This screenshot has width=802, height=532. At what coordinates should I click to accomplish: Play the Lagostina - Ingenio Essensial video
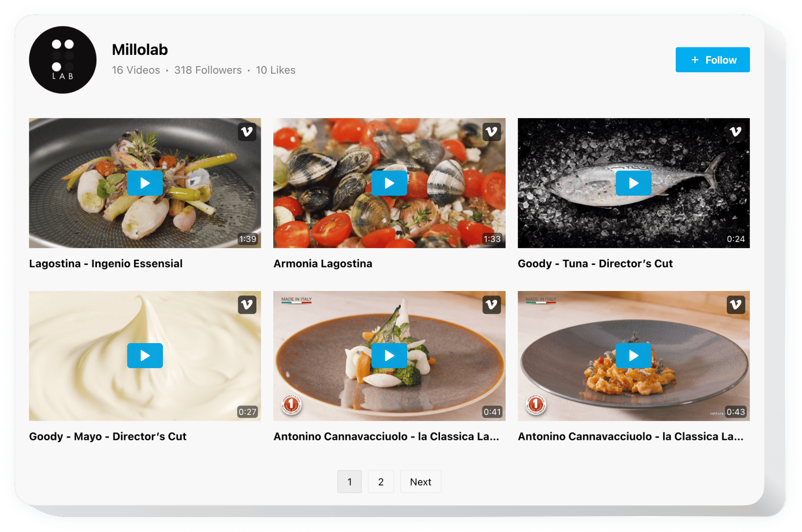tap(145, 183)
